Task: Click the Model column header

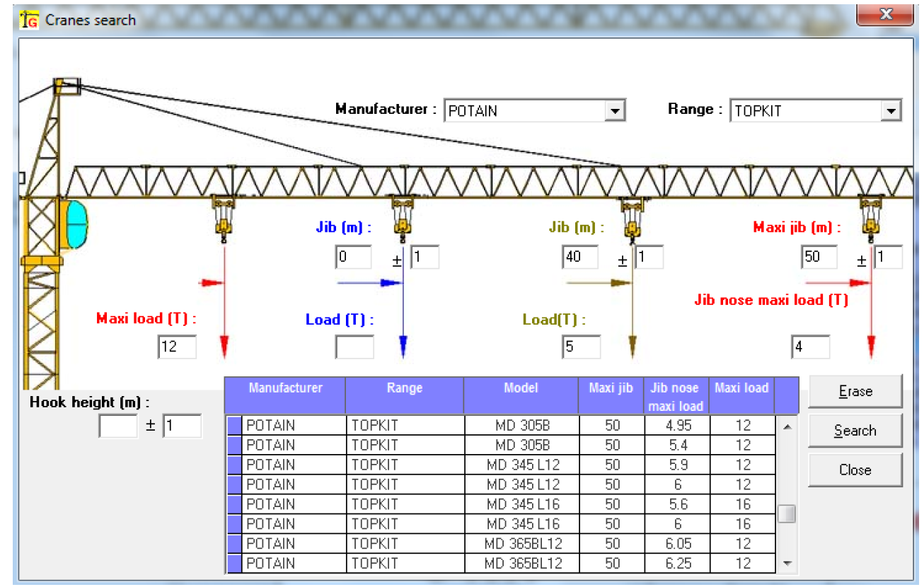Action: click(x=521, y=395)
